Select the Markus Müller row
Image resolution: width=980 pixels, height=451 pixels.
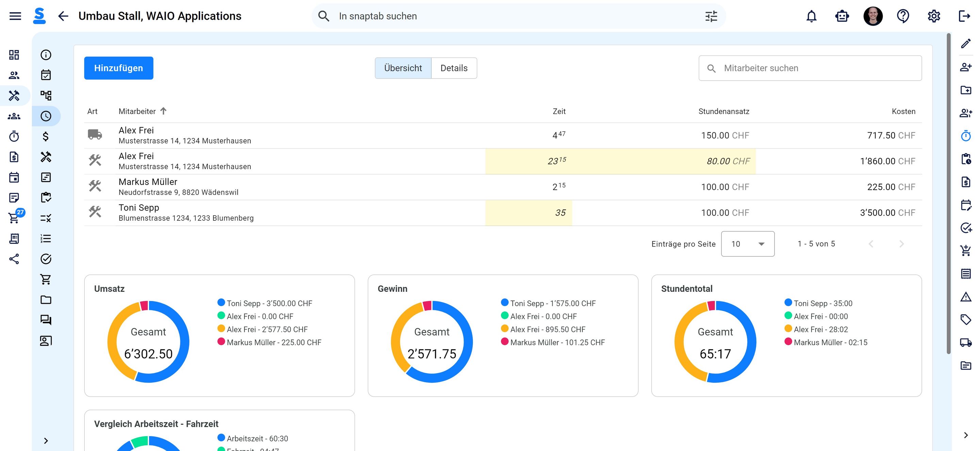click(x=503, y=187)
